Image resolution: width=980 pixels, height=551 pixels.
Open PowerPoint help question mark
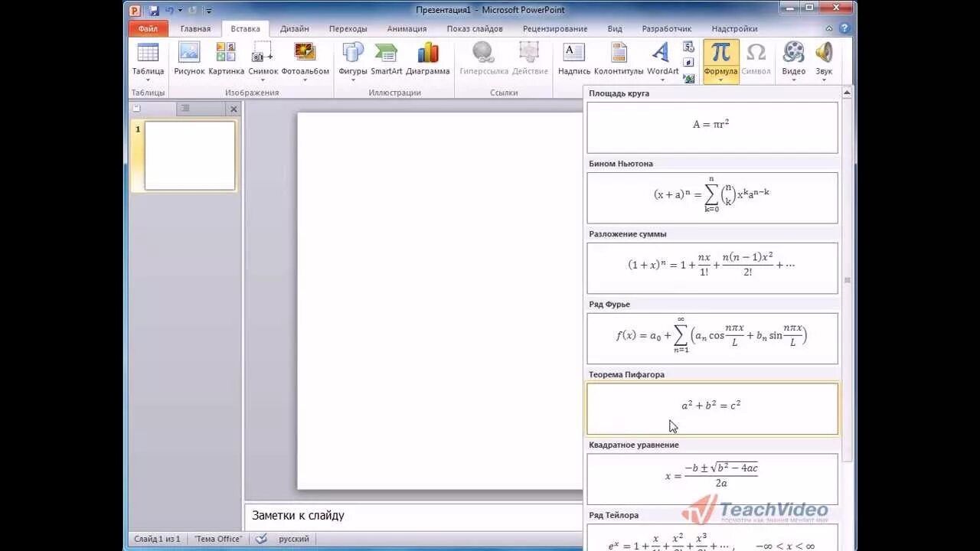click(844, 28)
